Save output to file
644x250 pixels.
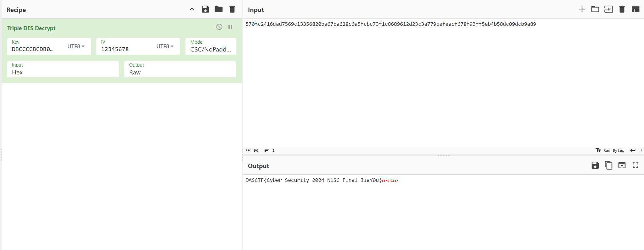[x=595, y=166]
